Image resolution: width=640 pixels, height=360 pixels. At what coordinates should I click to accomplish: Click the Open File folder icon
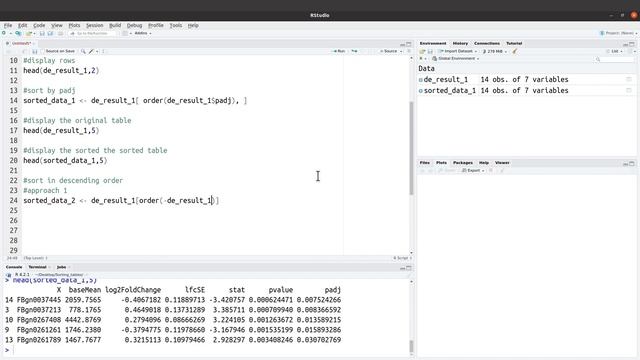[x=29, y=33]
